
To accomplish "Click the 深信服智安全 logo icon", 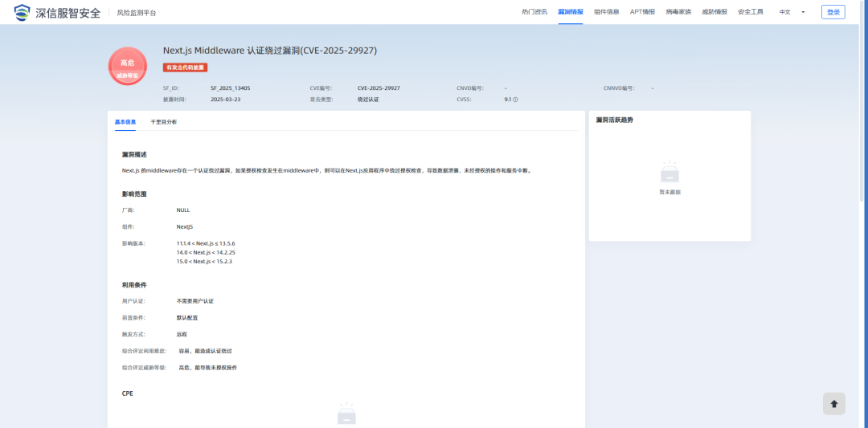I will click(x=23, y=11).
